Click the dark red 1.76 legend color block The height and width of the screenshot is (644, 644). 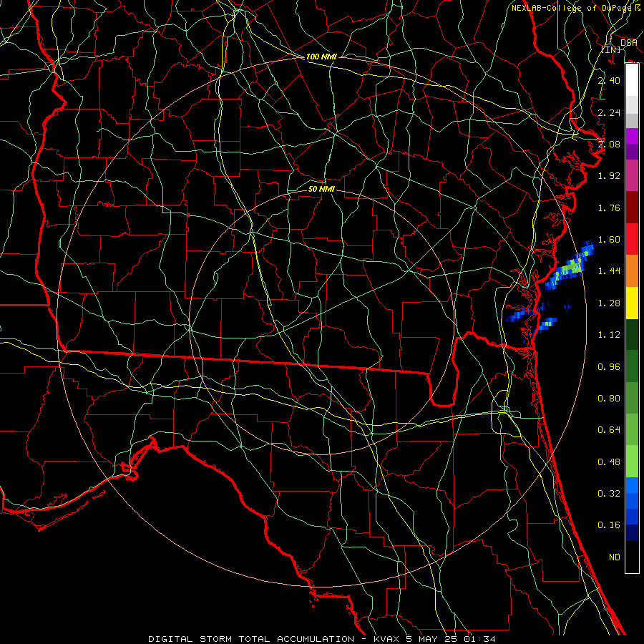click(632, 208)
